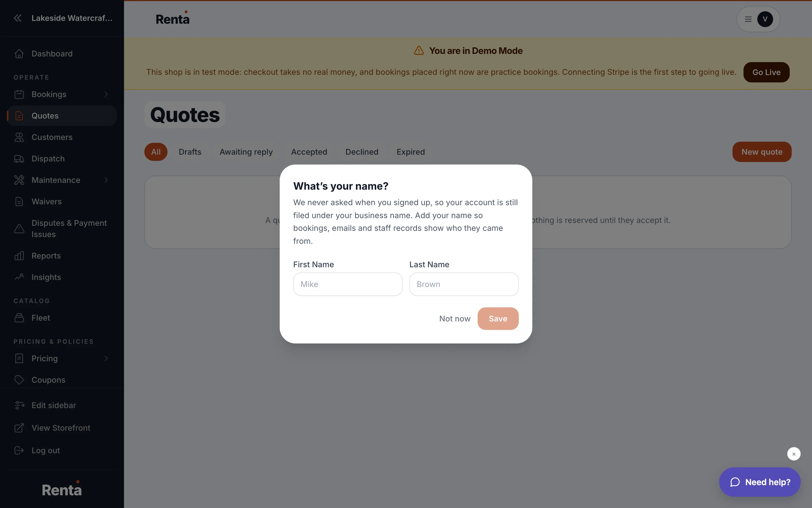Focus the Last Name field
The width and height of the screenshot is (812, 508).
(464, 284)
